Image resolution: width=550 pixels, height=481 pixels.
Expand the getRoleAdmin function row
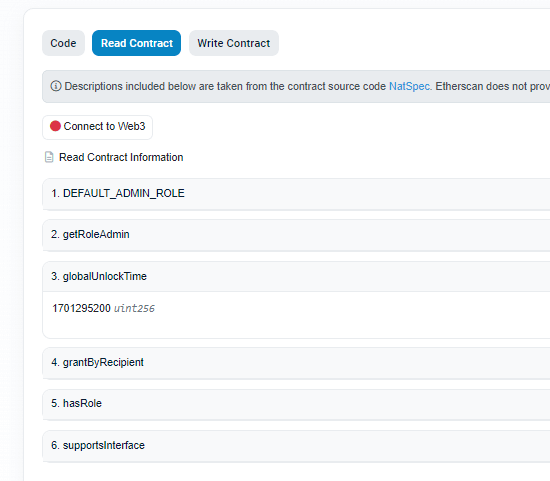(x=296, y=235)
